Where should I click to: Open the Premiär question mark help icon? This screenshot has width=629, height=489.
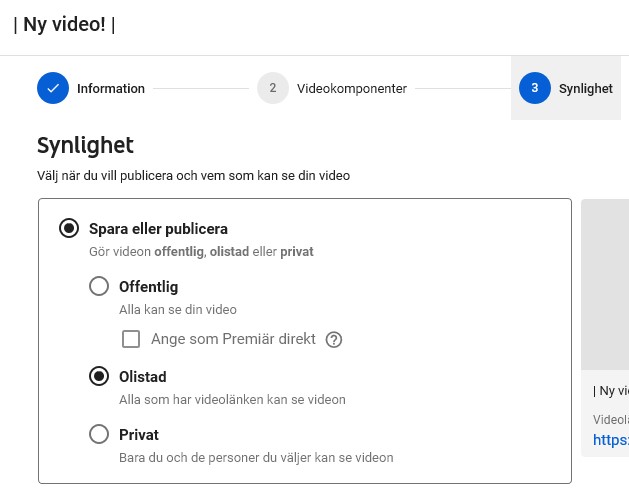(x=334, y=340)
